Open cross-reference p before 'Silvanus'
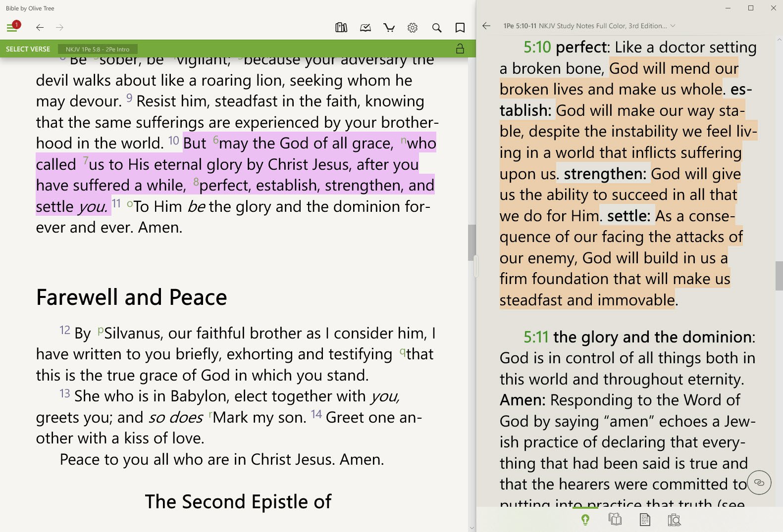The height and width of the screenshot is (532, 783). [101, 331]
